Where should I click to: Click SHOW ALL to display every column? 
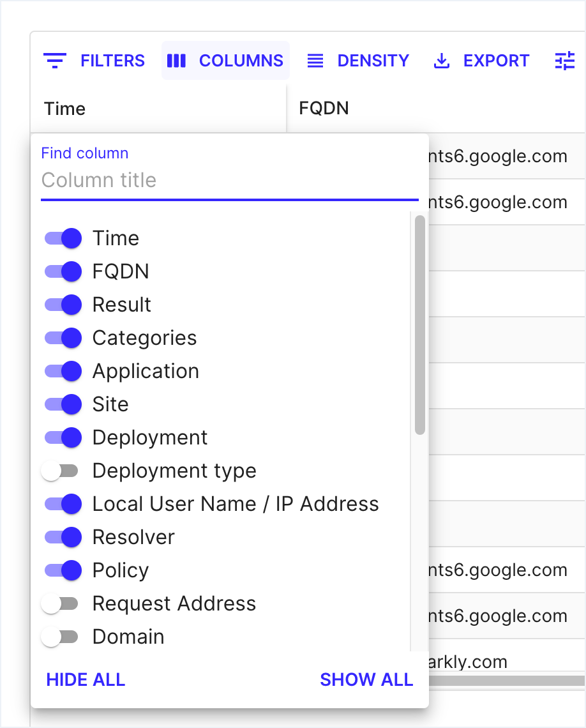click(x=366, y=679)
